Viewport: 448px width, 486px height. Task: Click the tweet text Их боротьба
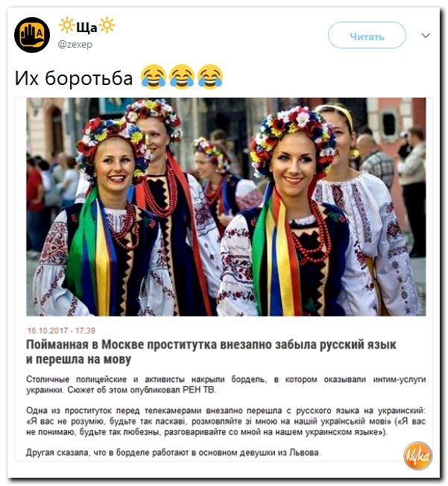coord(74,78)
